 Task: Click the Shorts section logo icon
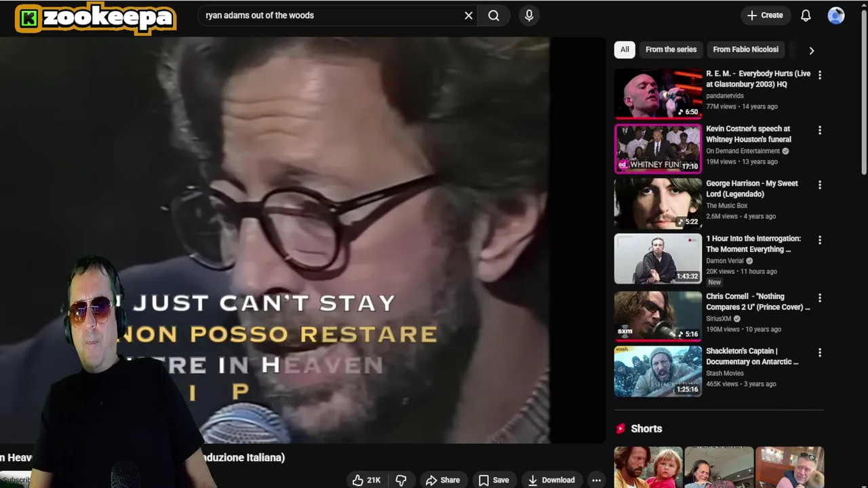point(620,428)
